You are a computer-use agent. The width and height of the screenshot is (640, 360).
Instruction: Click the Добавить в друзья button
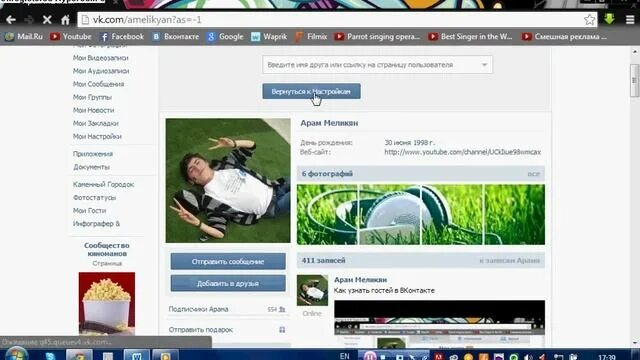pos(228,283)
